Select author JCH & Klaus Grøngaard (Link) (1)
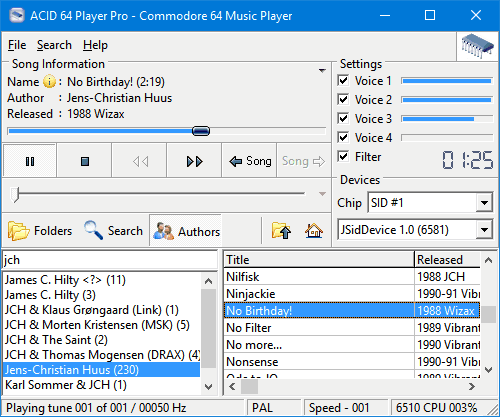The image size is (500, 417). pyautogui.click(x=102, y=310)
